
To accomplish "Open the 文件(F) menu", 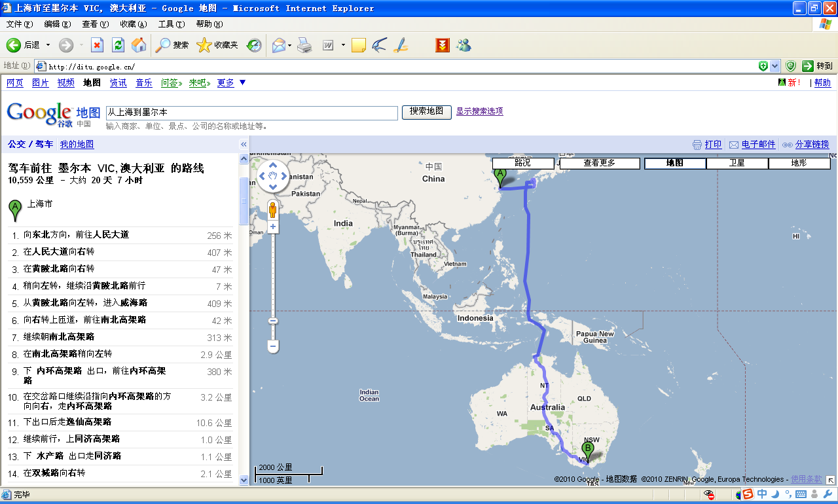I will point(20,24).
